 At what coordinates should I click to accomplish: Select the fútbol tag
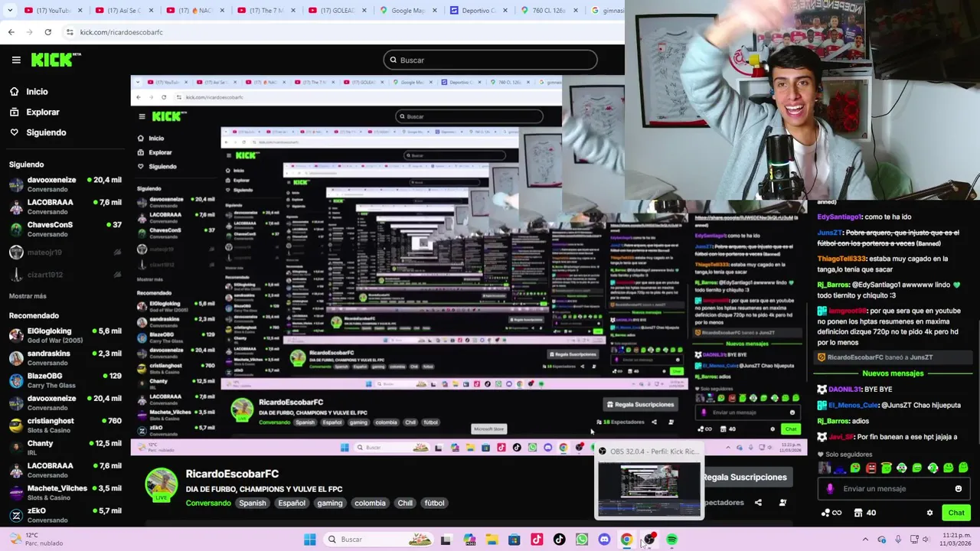point(434,503)
